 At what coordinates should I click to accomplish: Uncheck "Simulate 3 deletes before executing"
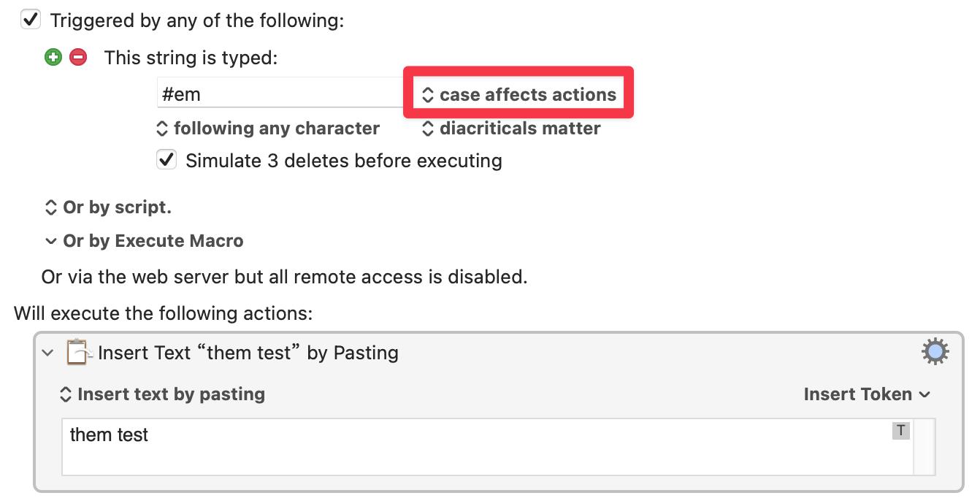(167, 160)
